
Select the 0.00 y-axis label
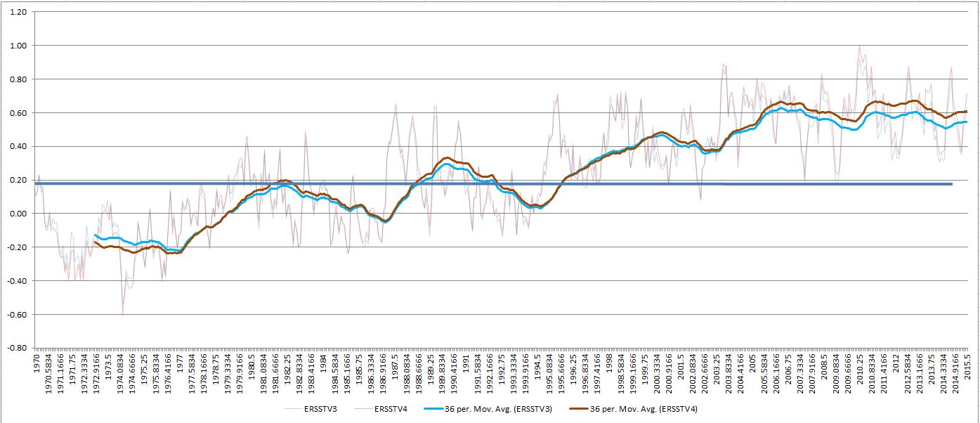point(19,214)
